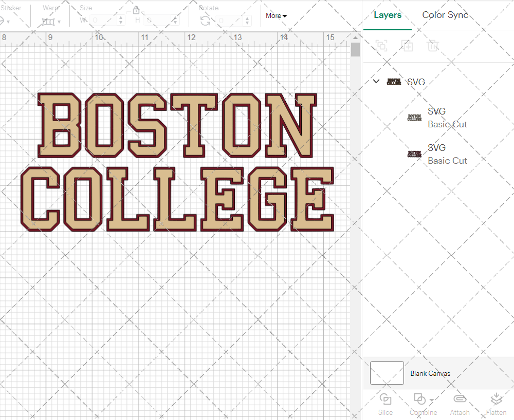The image size is (514, 420).
Task: Toggle the size aspect-ratio lock
Action: point(136,10)
